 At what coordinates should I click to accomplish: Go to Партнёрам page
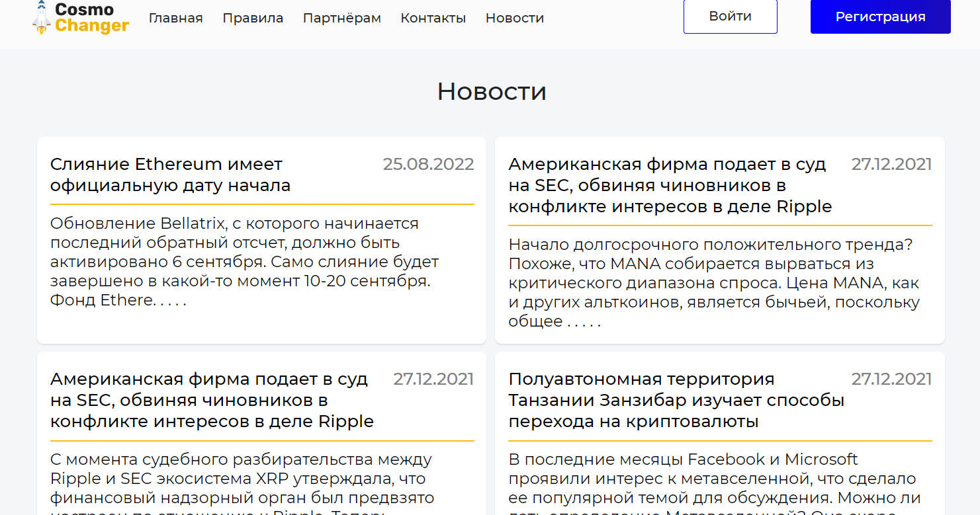pos(342,18)
